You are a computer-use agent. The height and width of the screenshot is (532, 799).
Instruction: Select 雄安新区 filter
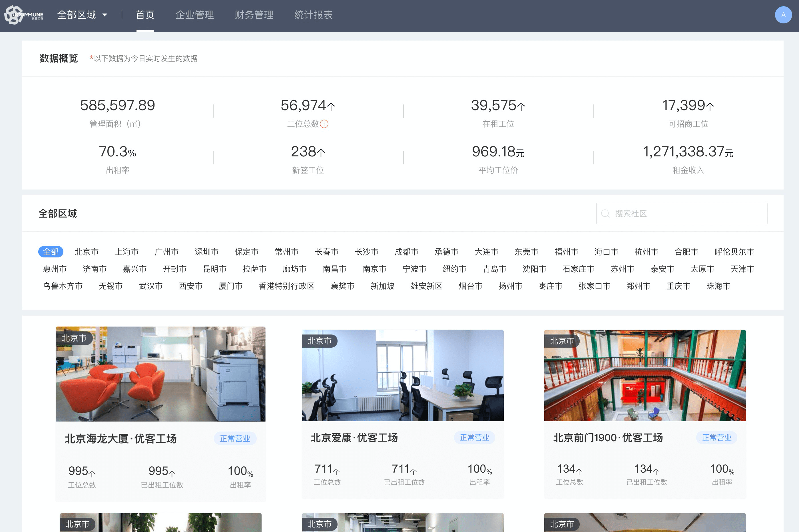(x=427, y=286)
